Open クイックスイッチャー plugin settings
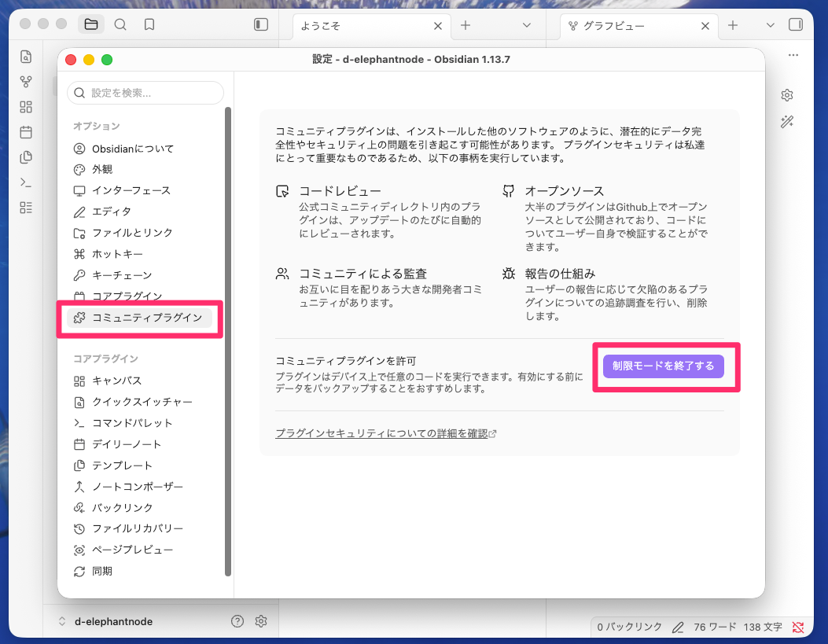Image resolution: width=828 pixels, height=644 pixels. point(139,403)
